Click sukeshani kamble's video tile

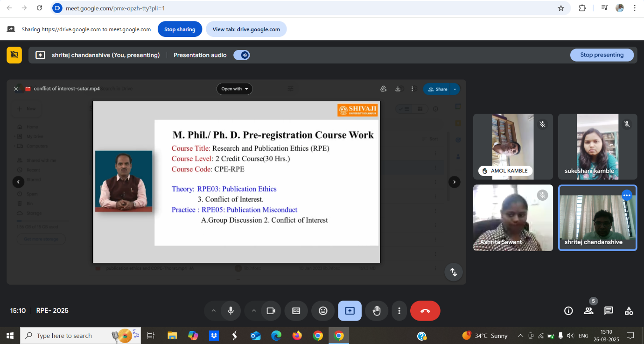[597, 147]
